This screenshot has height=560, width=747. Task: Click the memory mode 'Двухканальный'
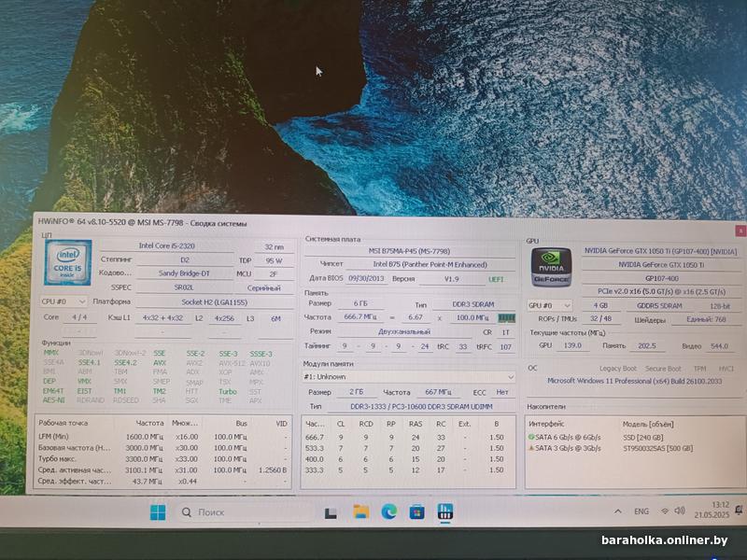click(x=404, y=331)
